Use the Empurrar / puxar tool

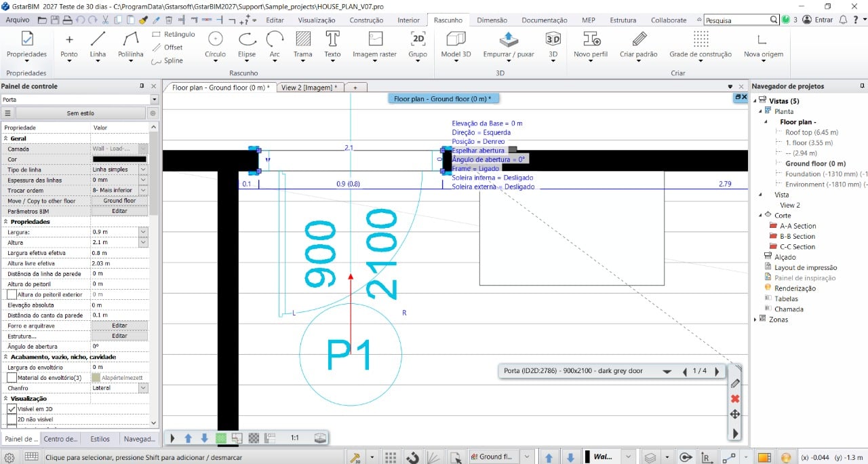(509, 46)
